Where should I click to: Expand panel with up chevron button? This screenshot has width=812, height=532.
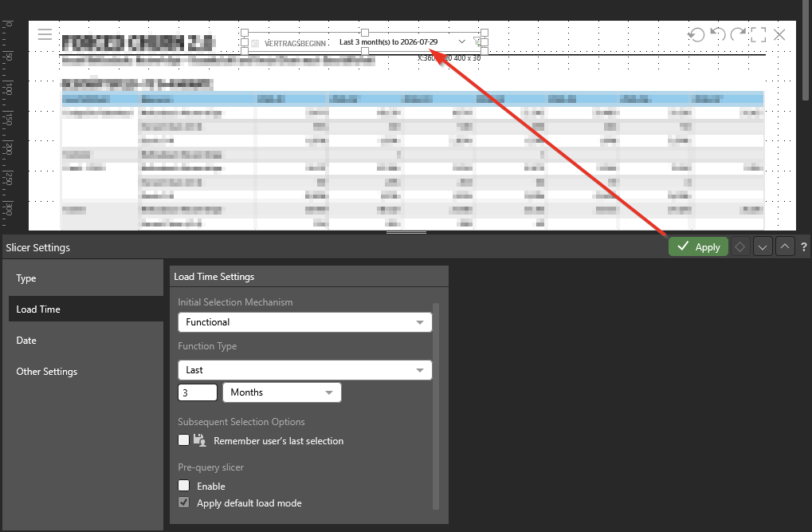tap(785, 246)
